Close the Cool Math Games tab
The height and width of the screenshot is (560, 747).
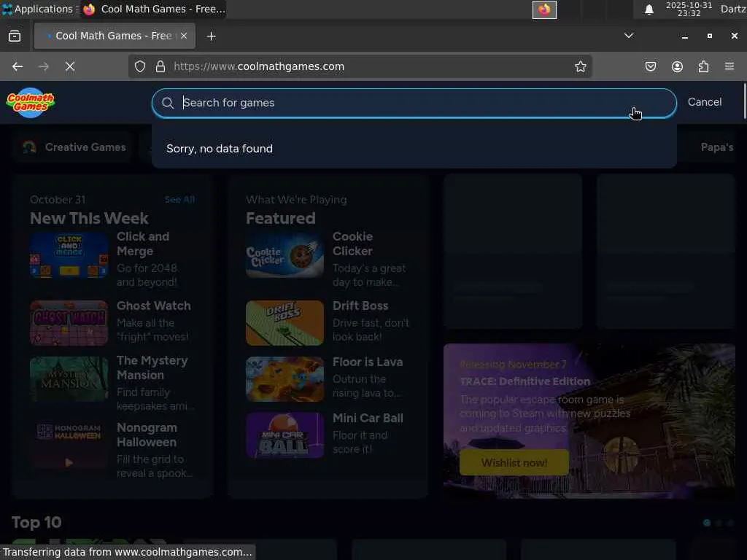[184, 36]
